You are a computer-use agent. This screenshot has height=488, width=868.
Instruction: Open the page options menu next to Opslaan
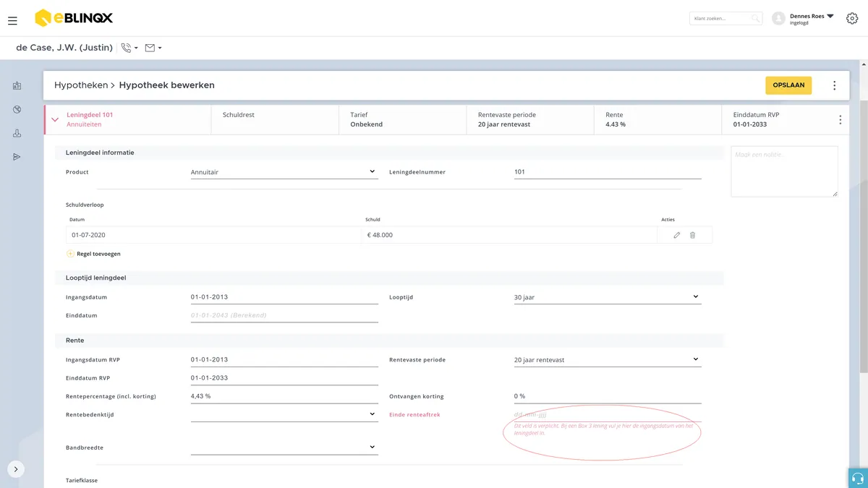point(834,85)
